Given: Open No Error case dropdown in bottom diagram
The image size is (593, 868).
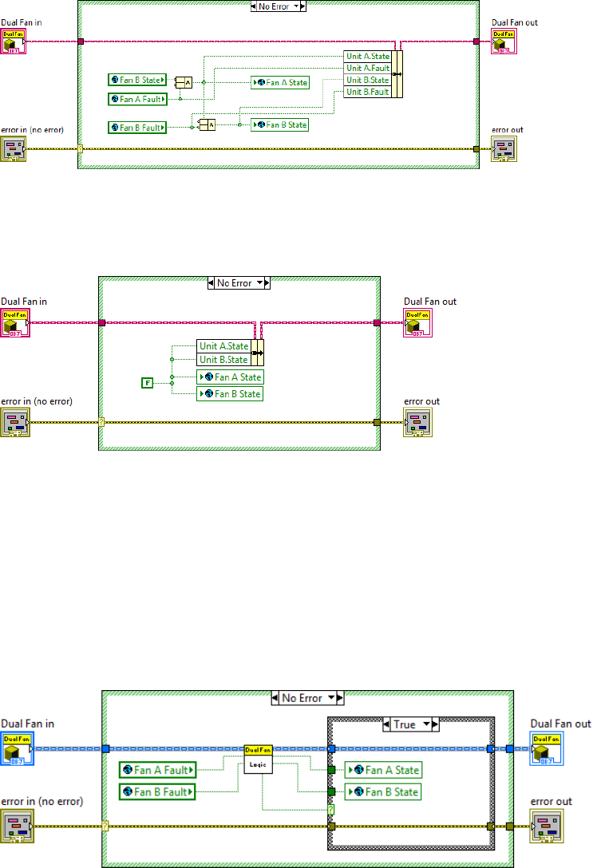Looking at the screenshot, I should [331, 698].
